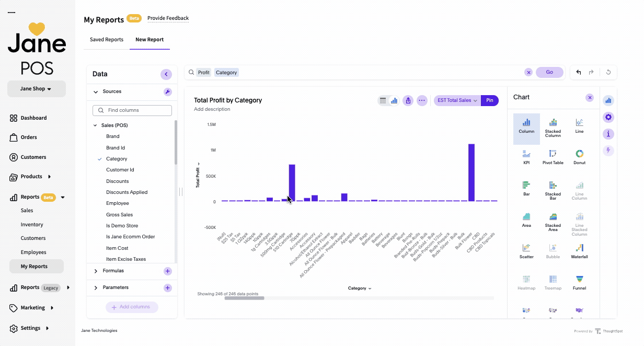Collapse the Data panel
644x346 pixels.
pos(166,74)
